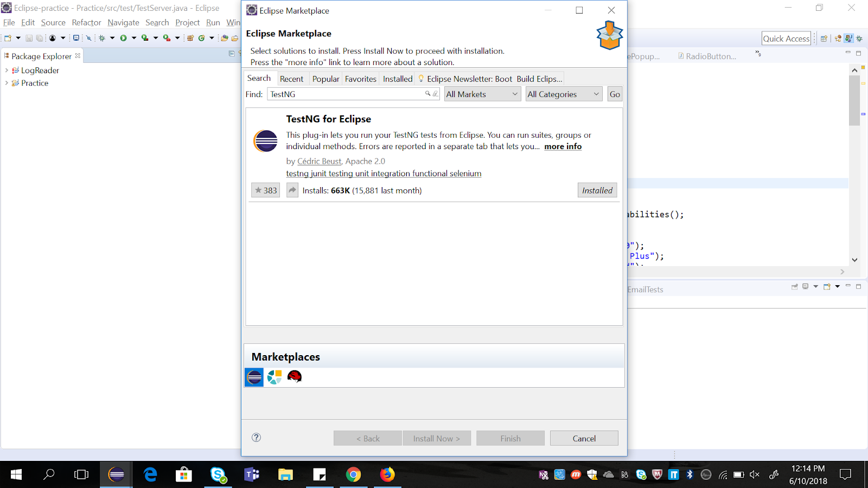Screen dimensions: 868x488
Task: Expand the Practice project tree
Action: coord(7,83)
